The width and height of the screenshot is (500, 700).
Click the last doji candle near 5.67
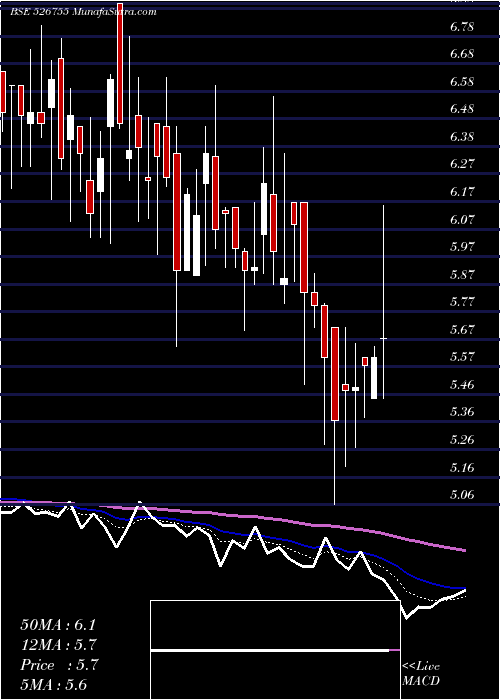383,339
